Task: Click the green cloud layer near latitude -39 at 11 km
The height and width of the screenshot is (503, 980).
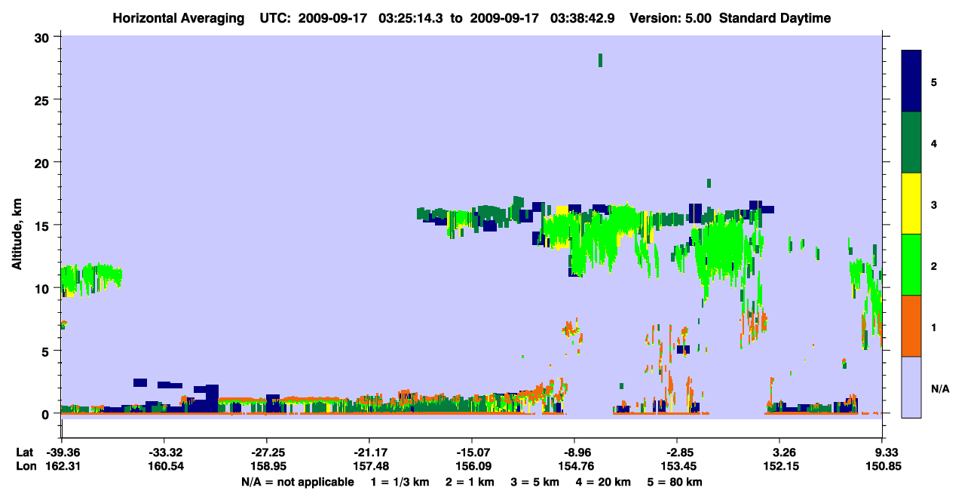Action: click(91, 278)
